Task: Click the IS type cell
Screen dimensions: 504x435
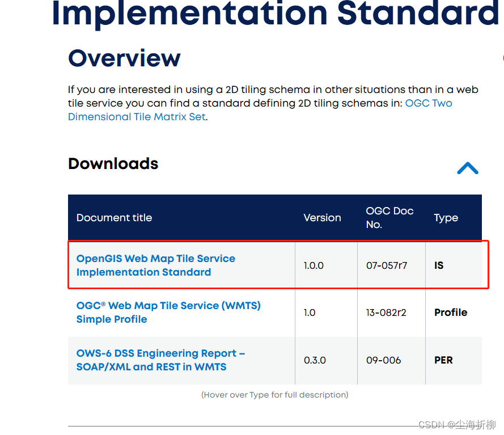Action: point(439,265)
